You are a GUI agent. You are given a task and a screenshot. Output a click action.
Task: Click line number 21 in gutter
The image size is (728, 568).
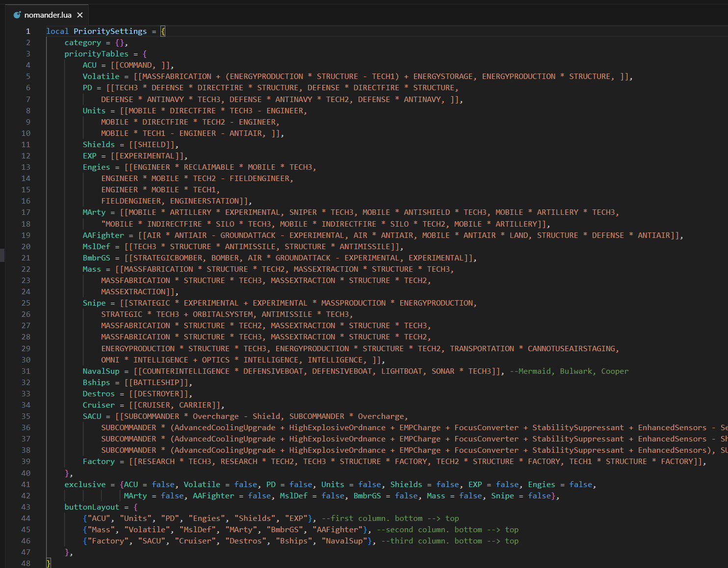point(26,258)
